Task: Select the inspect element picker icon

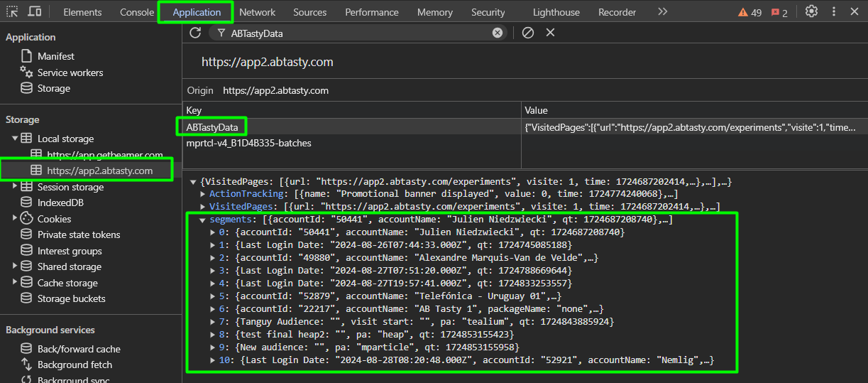Action: point(13,12)
